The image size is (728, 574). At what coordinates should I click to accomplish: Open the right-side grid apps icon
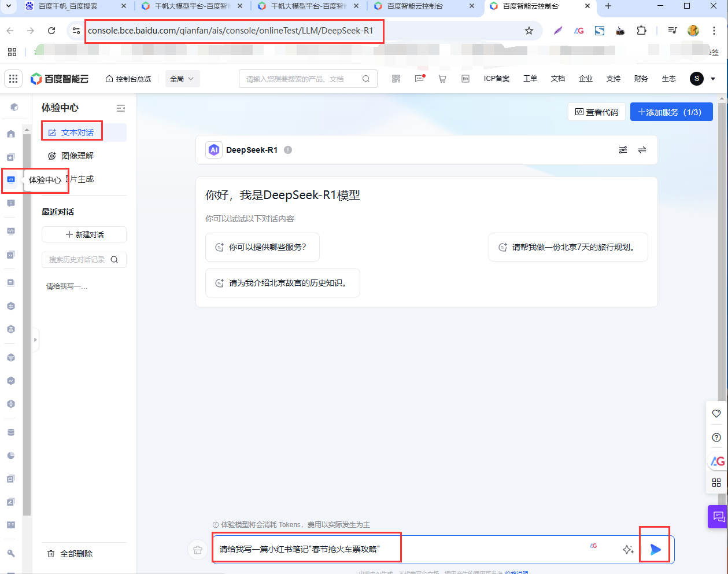pos(716,483)
